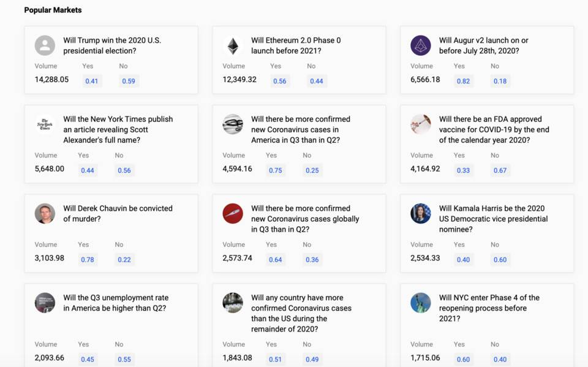Click the Statue of Liberty NYC icon
Image resolution: width=588 pixels, height=367 pixels.
tap(421, 303)
